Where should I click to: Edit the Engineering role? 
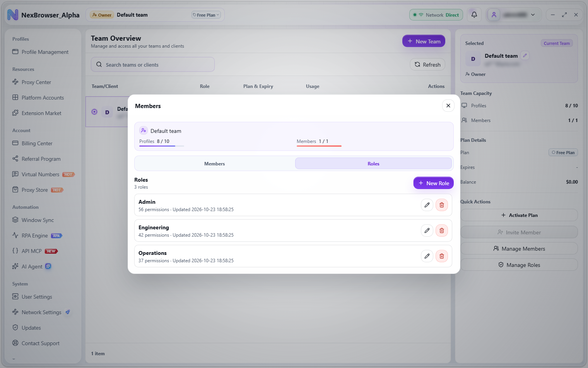pyautogui.click(x=427, y=230)
